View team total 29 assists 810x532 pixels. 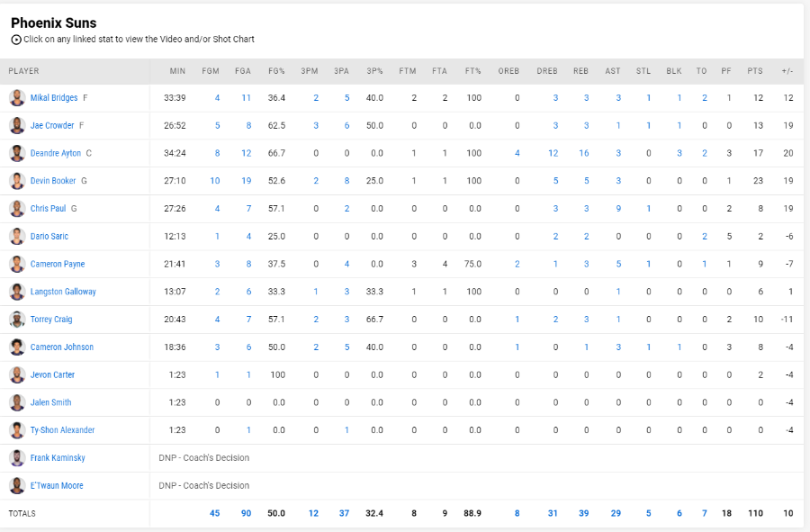tap(616, 513)
